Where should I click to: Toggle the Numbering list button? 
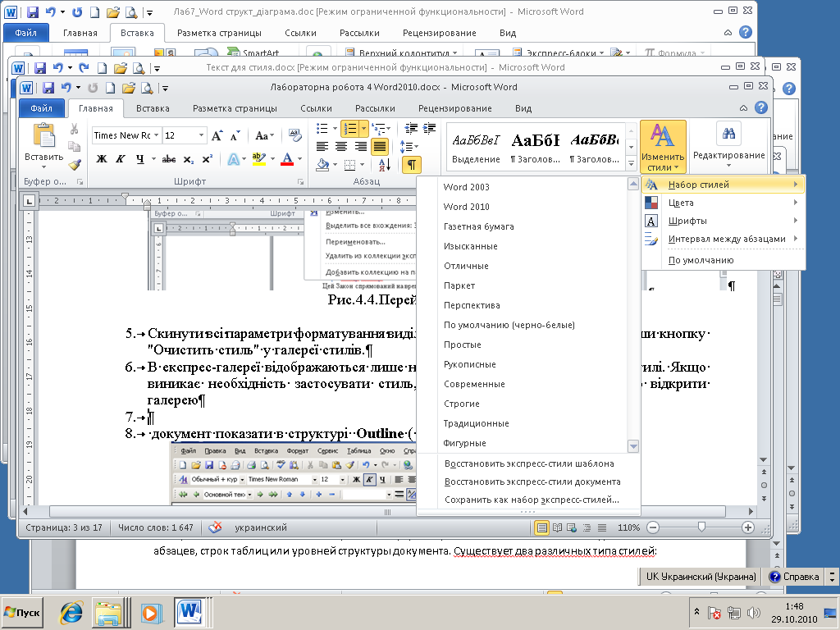pos(350,129)
